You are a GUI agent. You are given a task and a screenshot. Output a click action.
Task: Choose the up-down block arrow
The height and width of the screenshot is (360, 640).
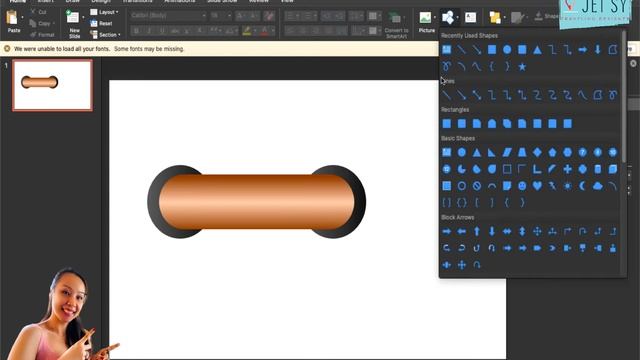(522, 231)
